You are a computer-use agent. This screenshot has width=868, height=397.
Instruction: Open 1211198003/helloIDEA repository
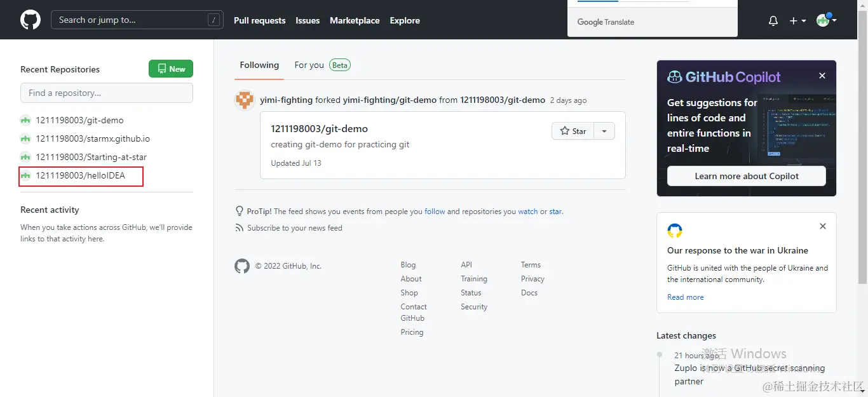[x=80, y=175]
